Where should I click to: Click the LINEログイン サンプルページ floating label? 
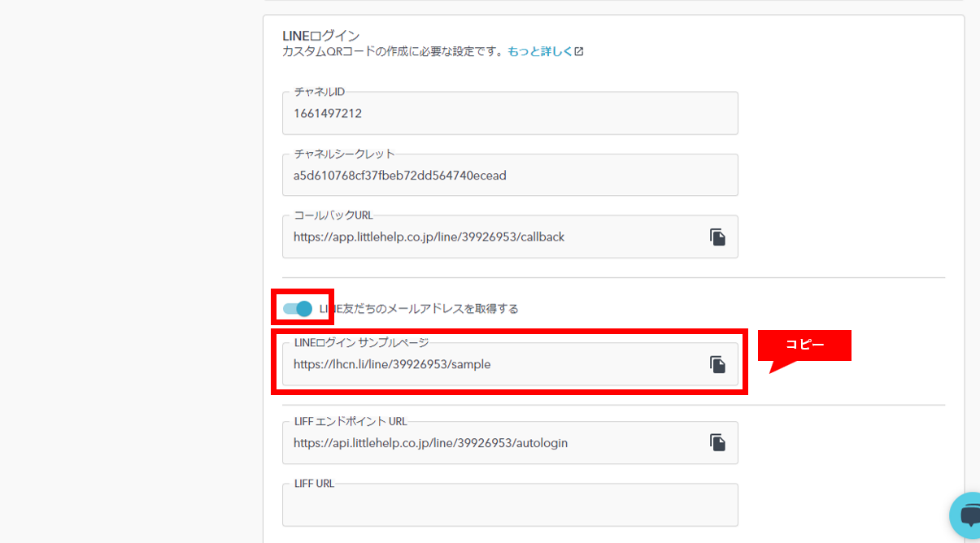361,343
